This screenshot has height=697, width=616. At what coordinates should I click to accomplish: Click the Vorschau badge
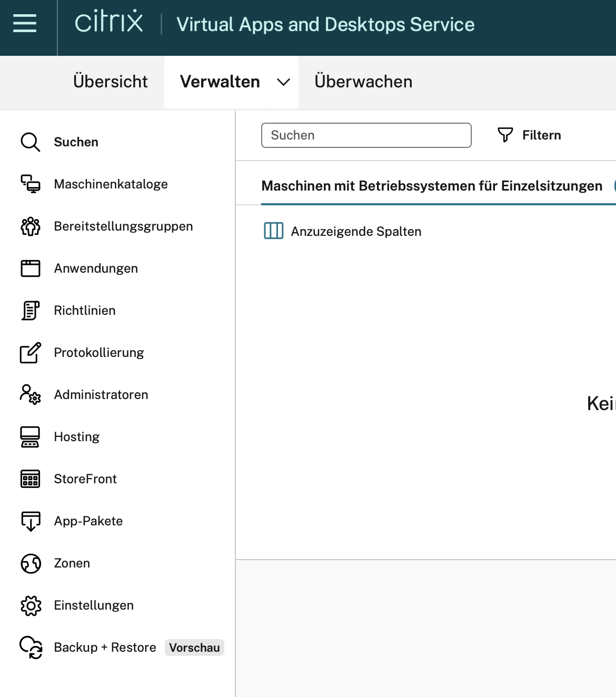tap(194, 648)
